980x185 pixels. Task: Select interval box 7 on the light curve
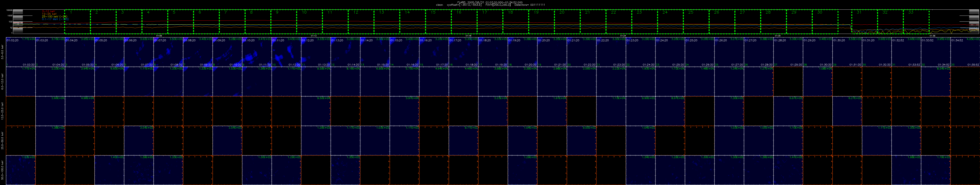coord(232,21)
